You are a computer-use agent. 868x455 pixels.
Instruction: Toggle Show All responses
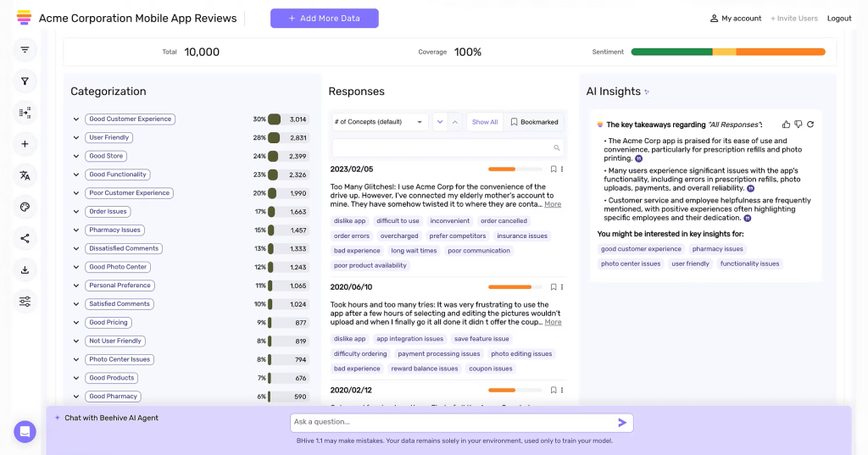click(x=485, y=122)
